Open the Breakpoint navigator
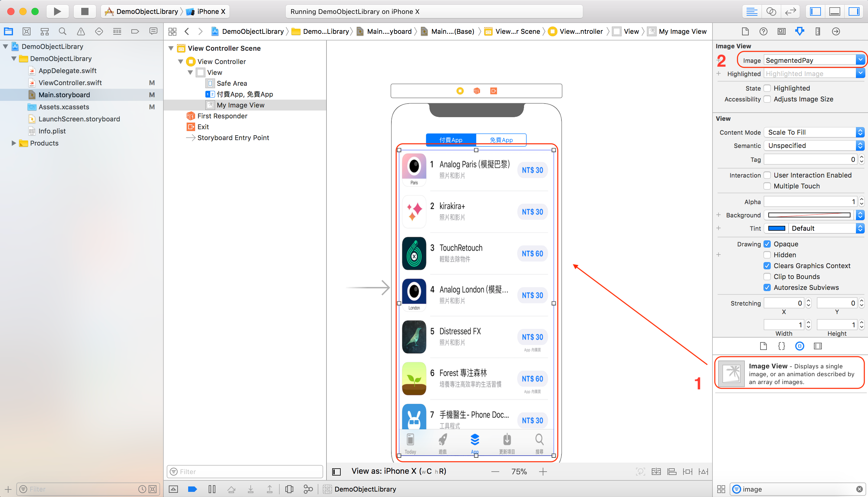Viewport: 868px width, 497px height. 135,31
